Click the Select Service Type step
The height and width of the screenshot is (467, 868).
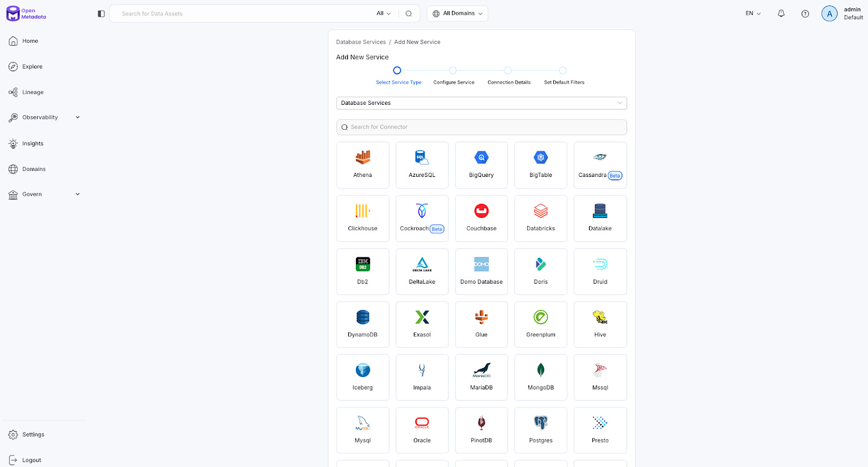click(x=398, y=76)
